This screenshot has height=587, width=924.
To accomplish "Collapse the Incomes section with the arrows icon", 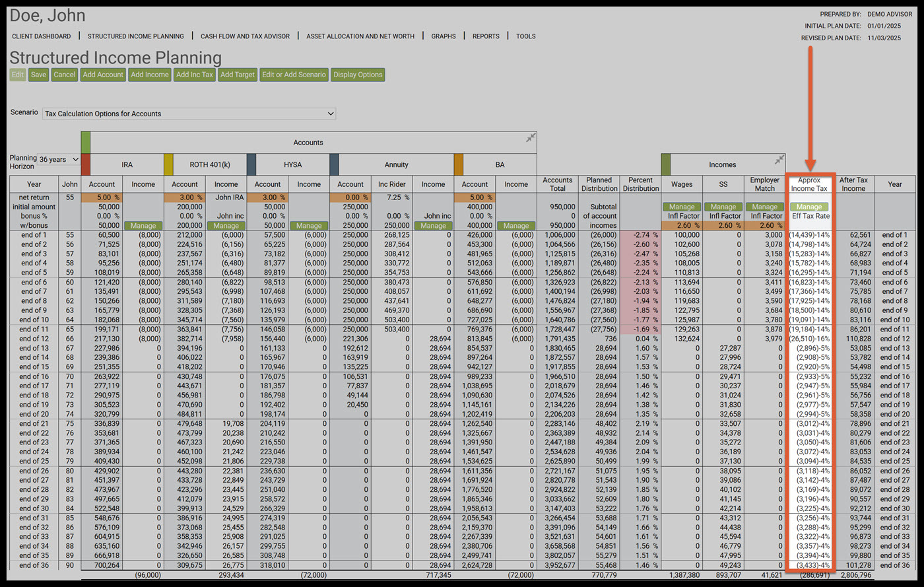I will coord(779,160).
